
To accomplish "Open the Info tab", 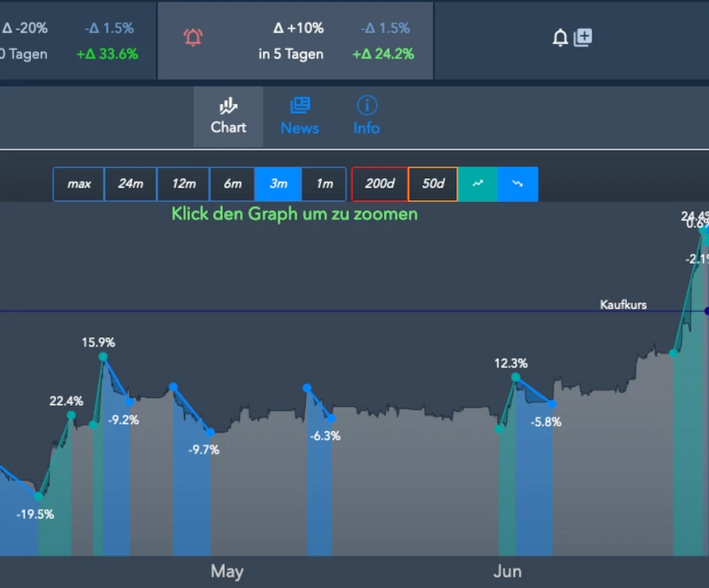I will coord(366,117).
